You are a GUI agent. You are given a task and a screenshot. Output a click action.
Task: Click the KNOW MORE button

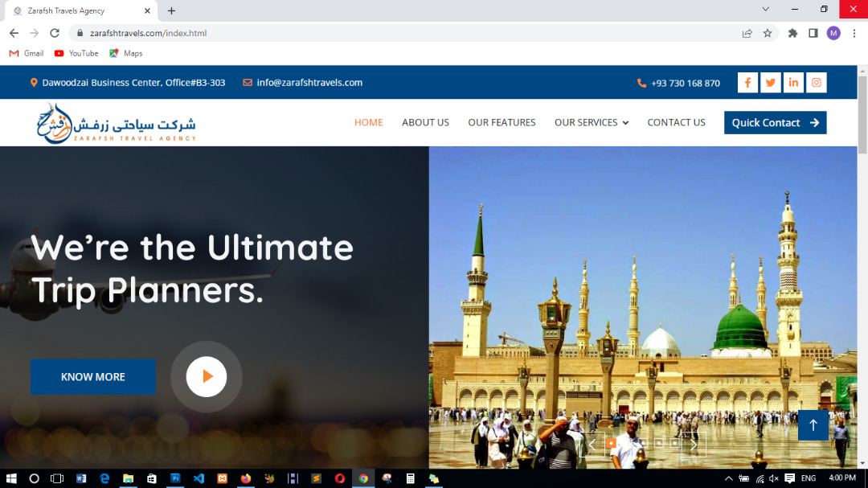coord(93,377)
